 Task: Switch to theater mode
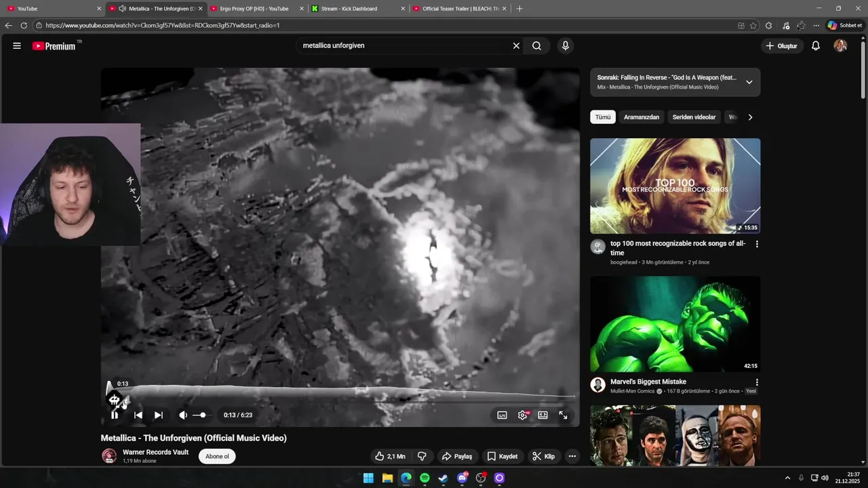point(543,415)
